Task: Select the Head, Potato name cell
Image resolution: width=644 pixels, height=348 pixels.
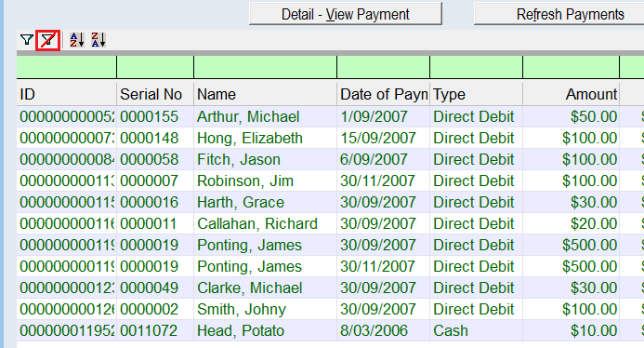Action: [x=266, y=330]
